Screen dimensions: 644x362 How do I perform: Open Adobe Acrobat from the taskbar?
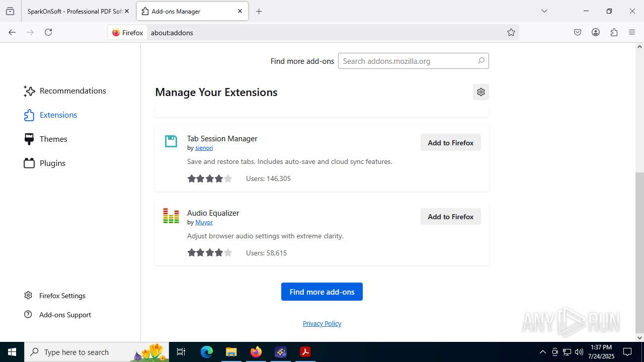point(305,352)
